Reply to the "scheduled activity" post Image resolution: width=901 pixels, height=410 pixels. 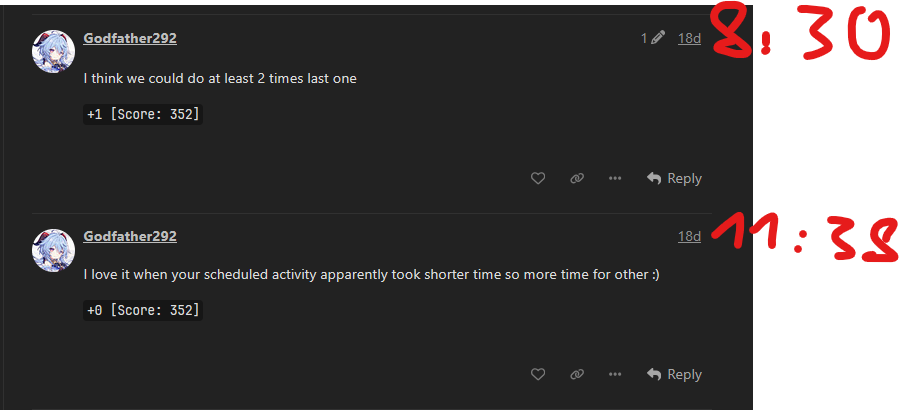(674, 374)
